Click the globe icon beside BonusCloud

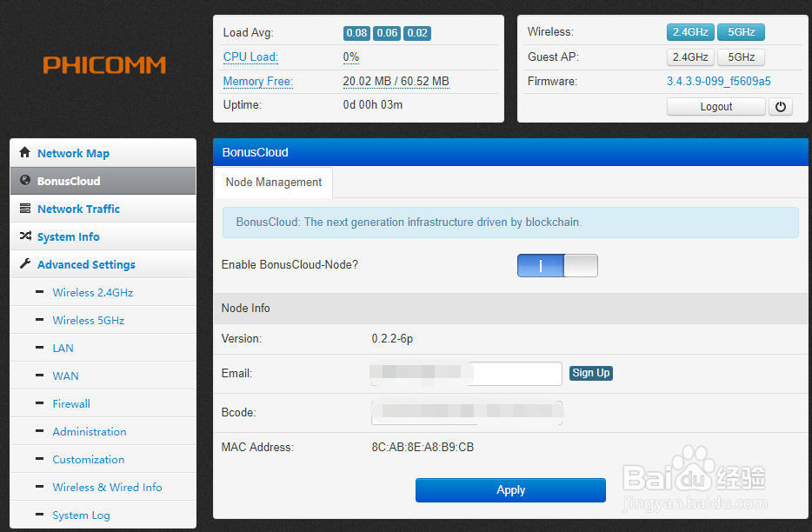point(25,180)
